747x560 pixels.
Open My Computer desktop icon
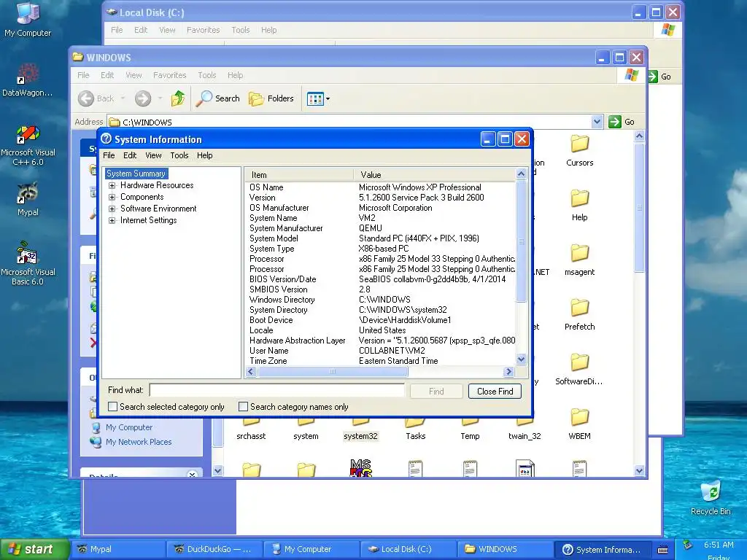pos(28,19)
